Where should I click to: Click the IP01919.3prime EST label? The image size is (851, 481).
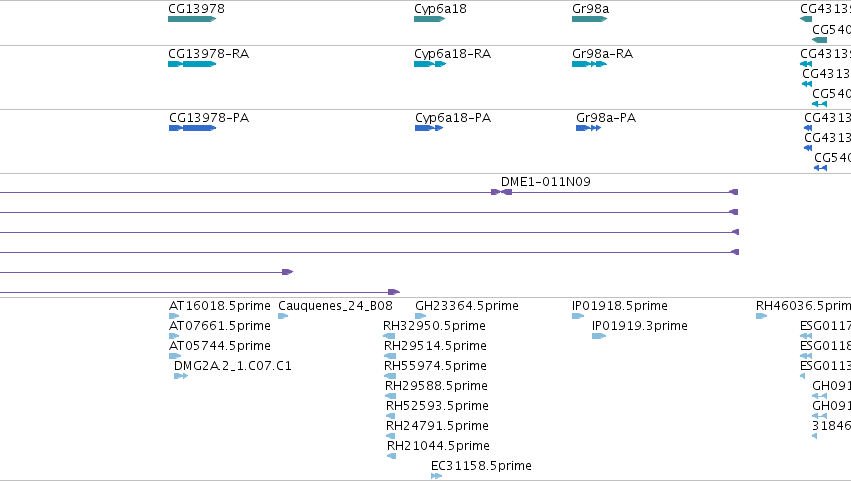pyautogui.click(x=639, y=326)
